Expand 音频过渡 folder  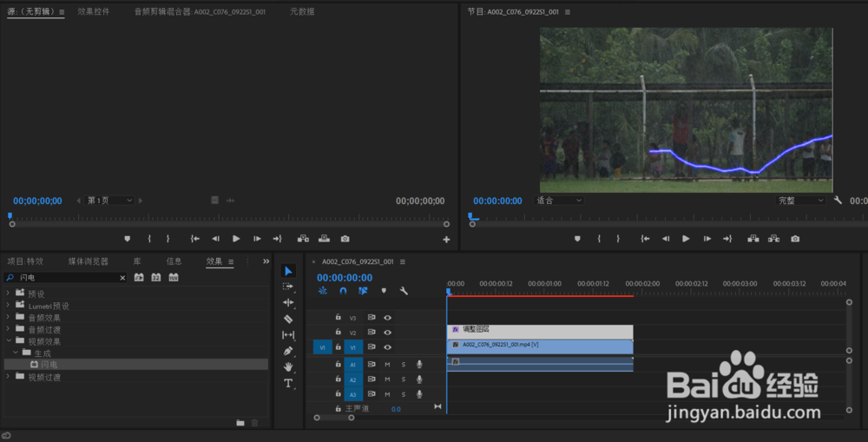click(x=8, y=329)
